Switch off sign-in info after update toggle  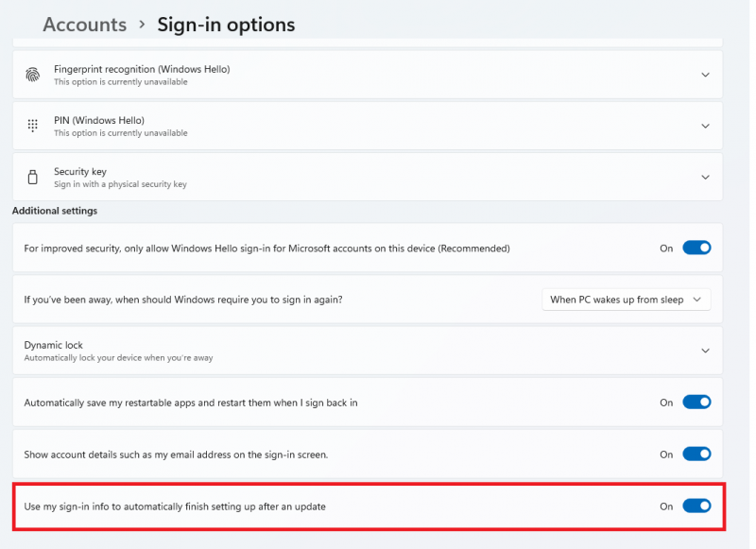pyautogui.click(x=696, y=506)
